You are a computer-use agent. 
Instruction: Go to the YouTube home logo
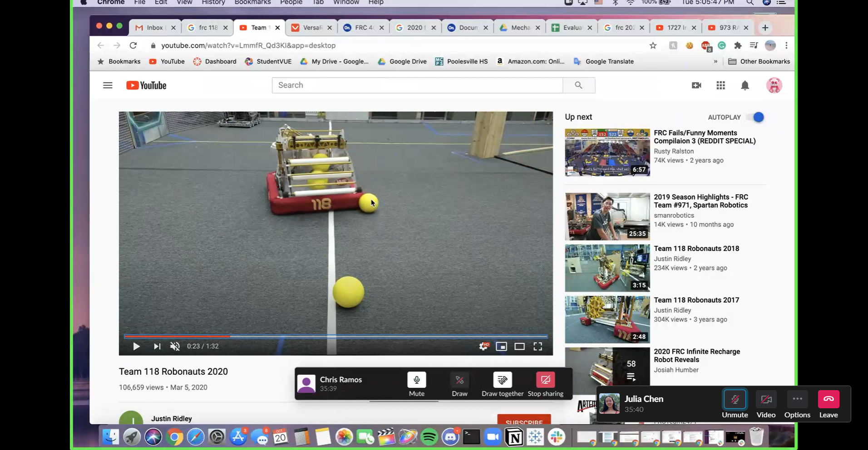click(x=146, y=85)
